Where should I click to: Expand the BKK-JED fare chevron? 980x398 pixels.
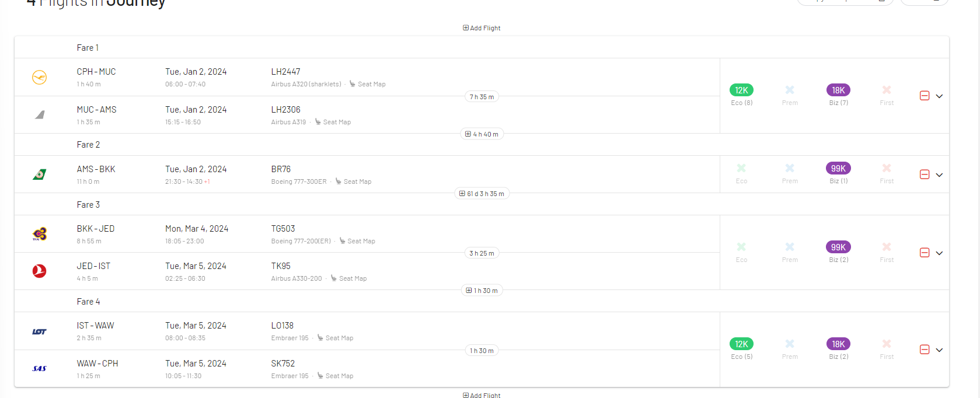[x=939, y=253]
